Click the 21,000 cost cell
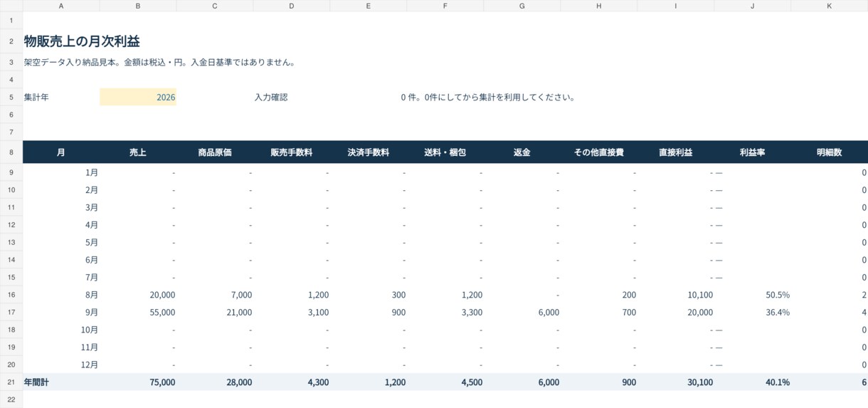Viewport: 868px width, 408px height. [x=215, y=313]
